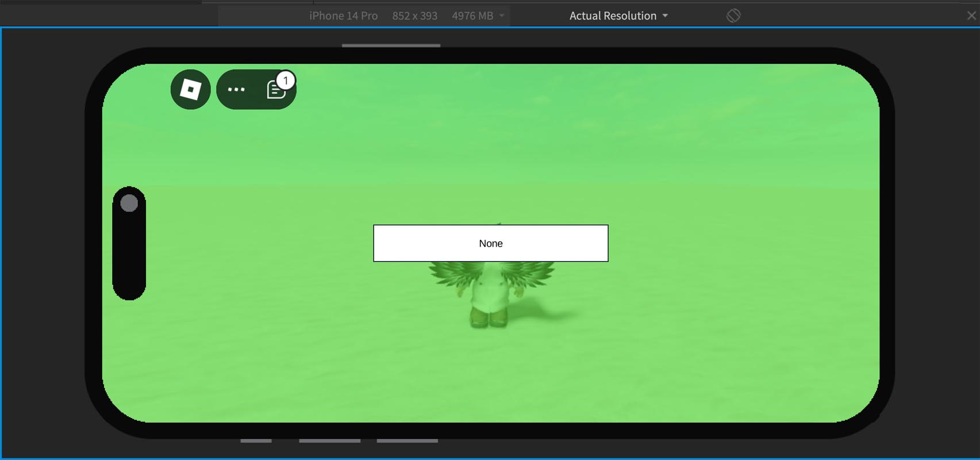980x460 pixels.
Task: Click the rotate device orientation icon
Action: 733,16
